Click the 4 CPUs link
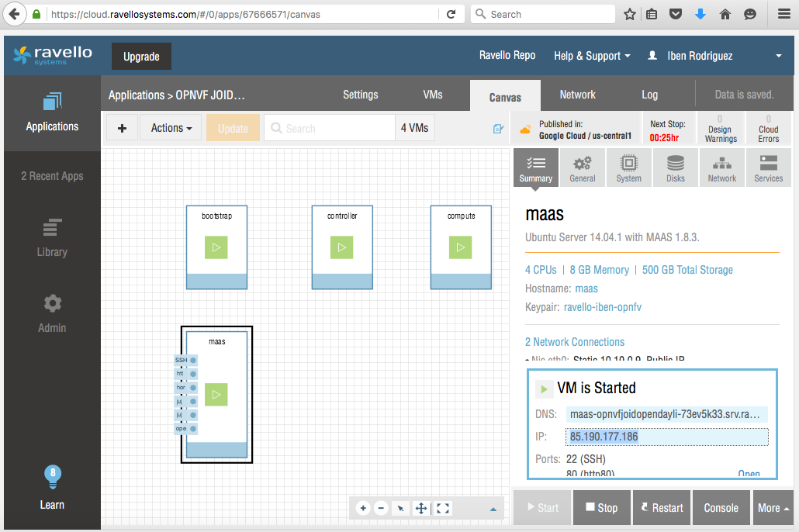The width and height of the screenshot is (799, 532). pos(541,270)
